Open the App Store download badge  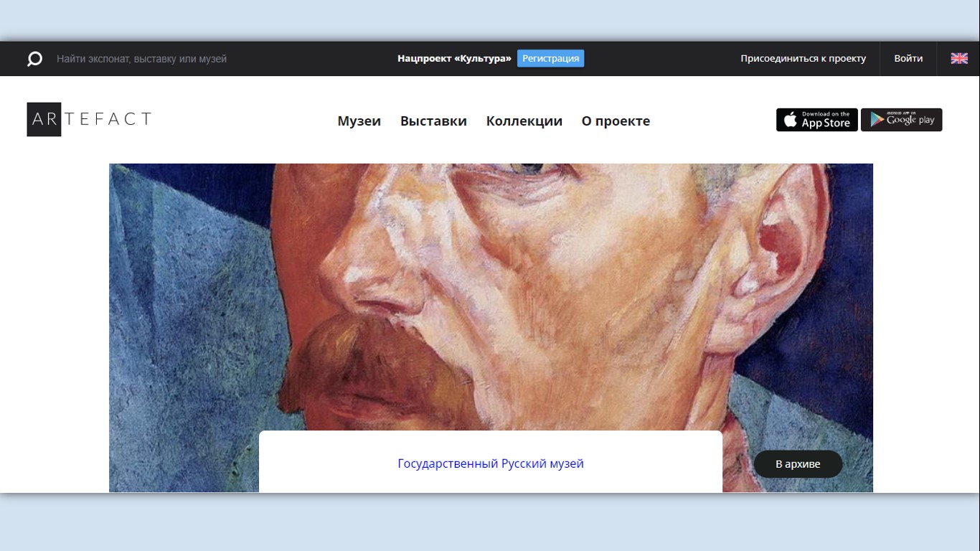pyautogui.click(x=816, y=120)
